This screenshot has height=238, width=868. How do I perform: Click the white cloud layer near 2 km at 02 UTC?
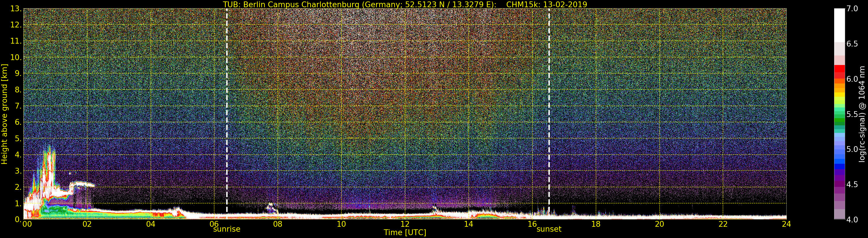(x=82, y=184)
